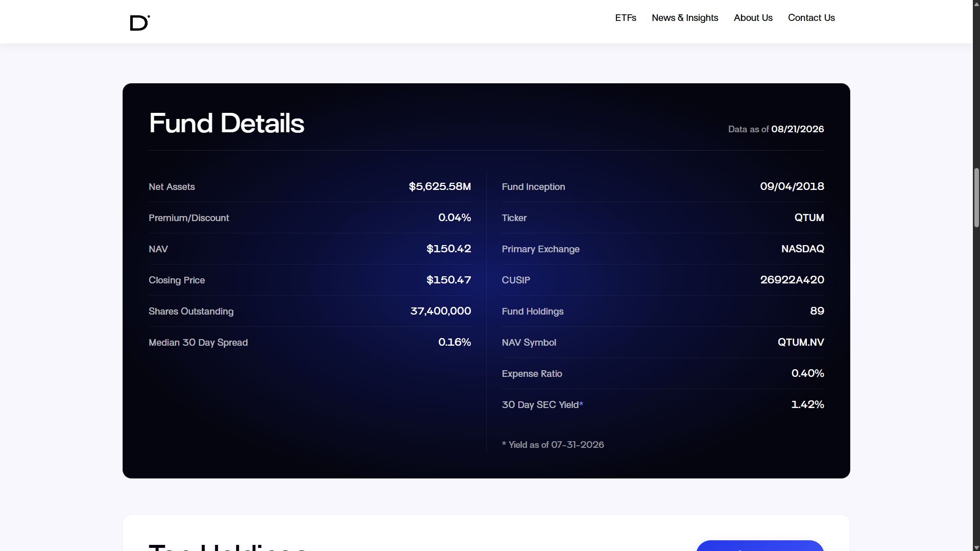Click the Fund Holdings label
The height and width of the screenshot is (551, 980).
pos(533,312)
